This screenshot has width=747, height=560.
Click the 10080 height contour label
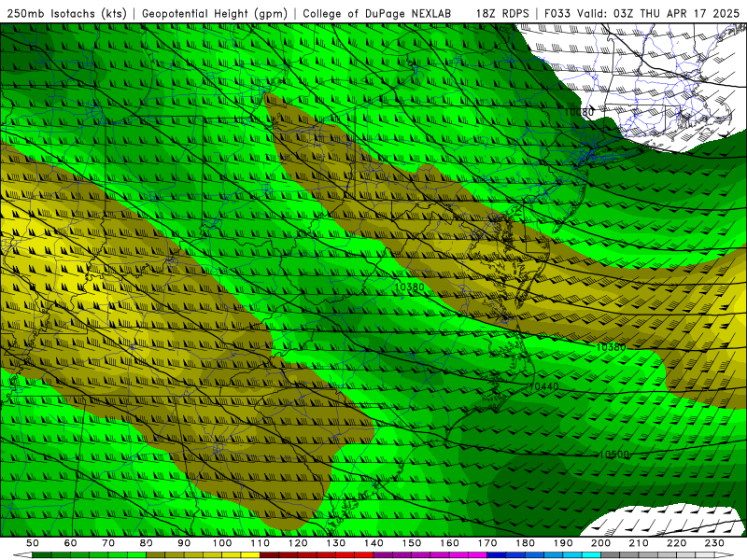tap(579, 112)
